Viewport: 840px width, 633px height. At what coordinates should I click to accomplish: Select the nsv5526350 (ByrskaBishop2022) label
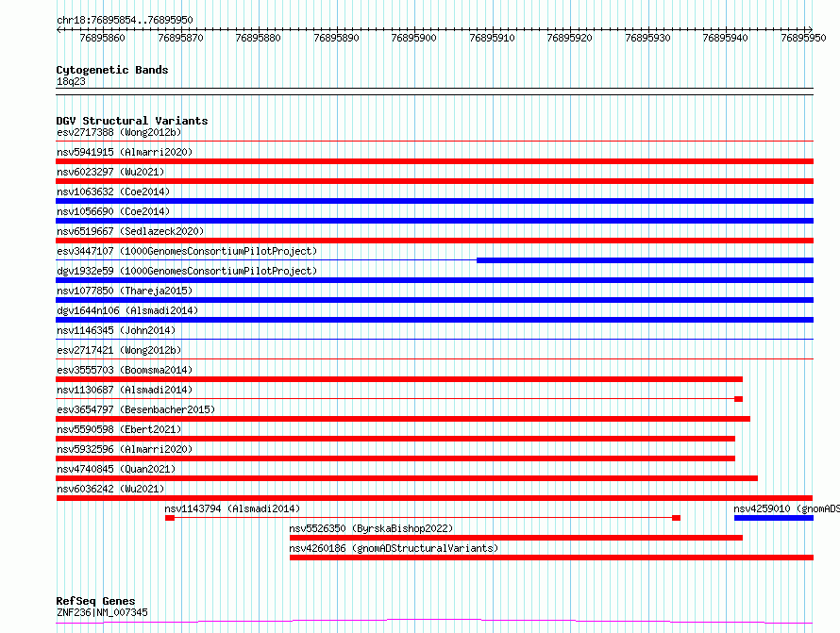coord(371,528)
